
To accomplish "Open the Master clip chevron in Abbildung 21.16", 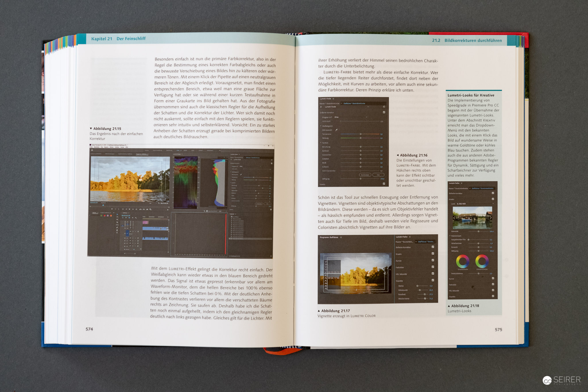I will point(341,103).
